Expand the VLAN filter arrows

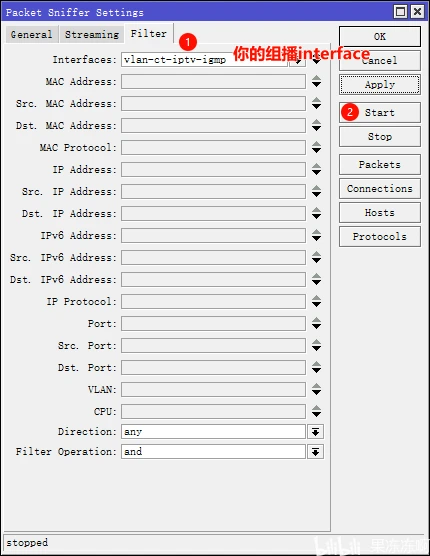coord(316,389)
